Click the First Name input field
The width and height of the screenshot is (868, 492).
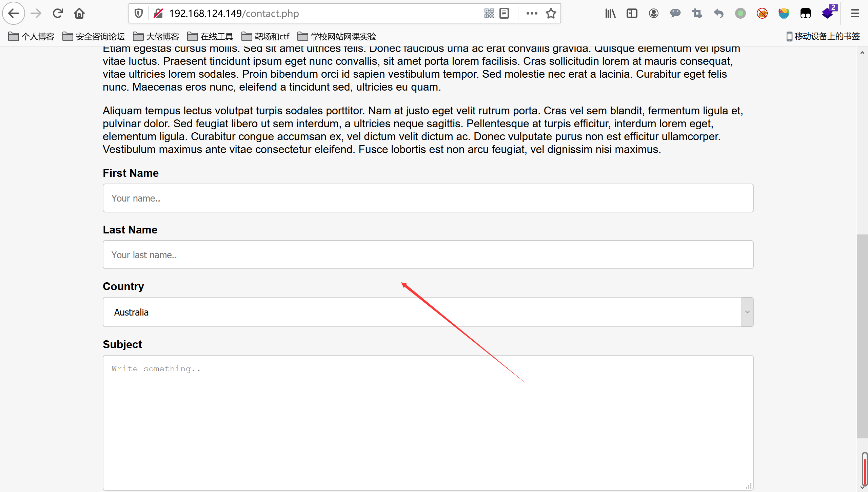pyautogui.click(x=428, y=198)
